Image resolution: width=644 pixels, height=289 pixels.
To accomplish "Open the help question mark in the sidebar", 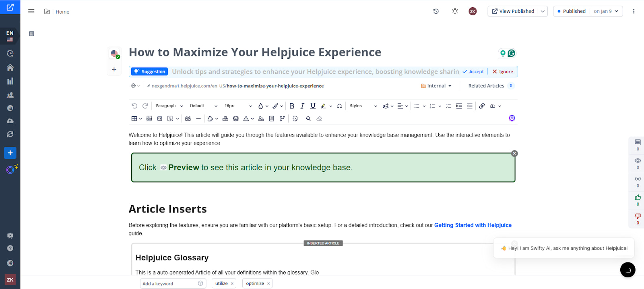I will pos(10,248).
